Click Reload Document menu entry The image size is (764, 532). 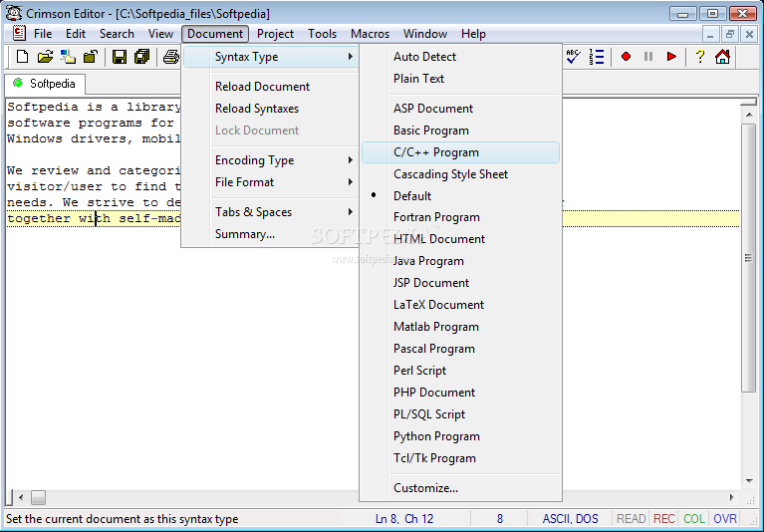(270, 87)
